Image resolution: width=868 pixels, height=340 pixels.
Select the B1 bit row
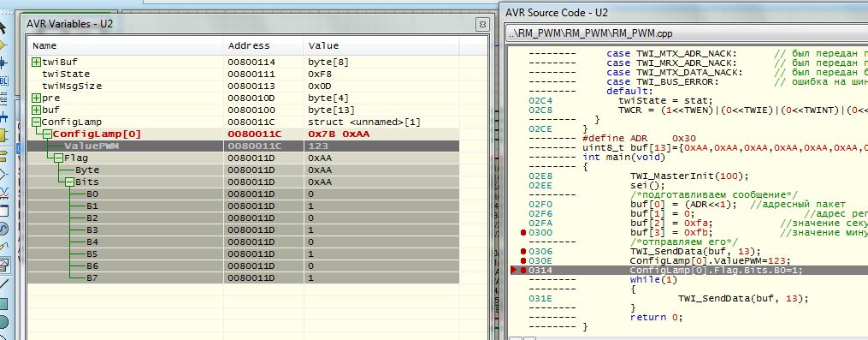[x=243, y=206]
